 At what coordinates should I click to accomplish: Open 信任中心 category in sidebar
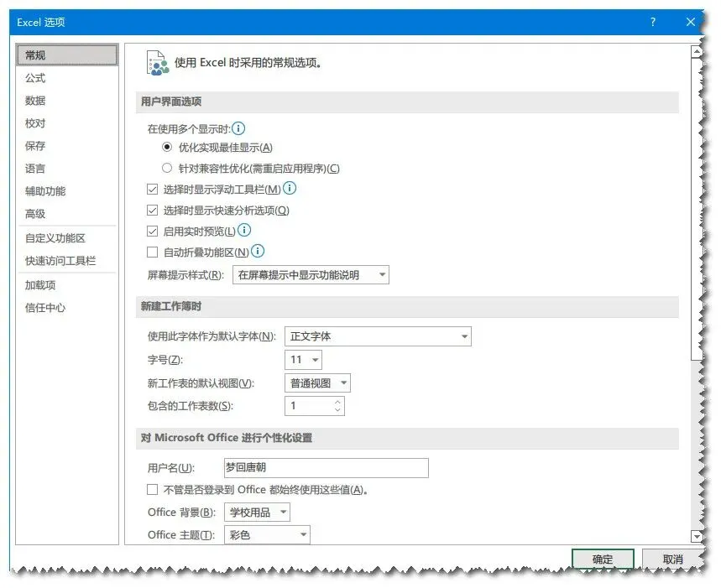(67, 308)
